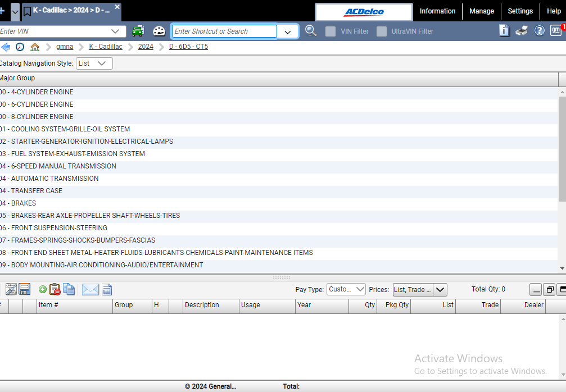
Task: Open the document information icon
Action: (504, 30)
